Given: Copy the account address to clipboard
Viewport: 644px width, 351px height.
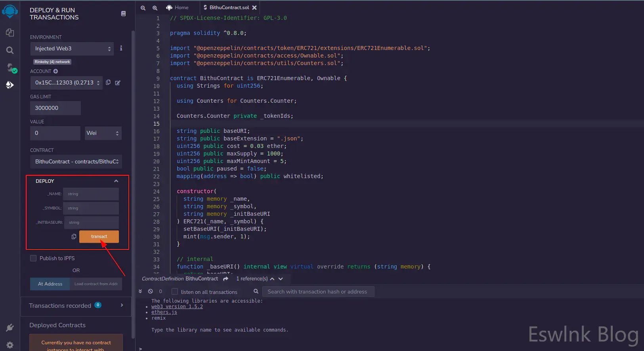Looking at the screenshot, I should (x=108, y=82).
